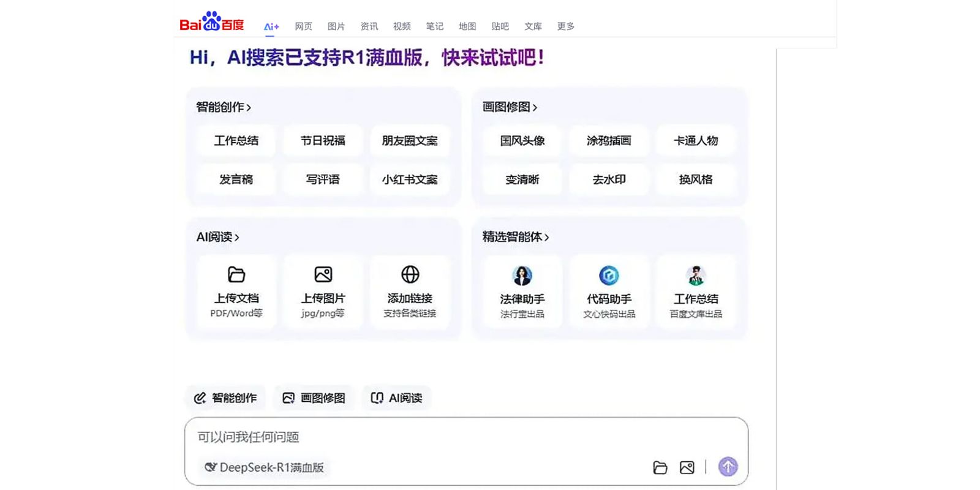Switch to the 贴吧 tab

pyautogui.click(x=500, y=26)
